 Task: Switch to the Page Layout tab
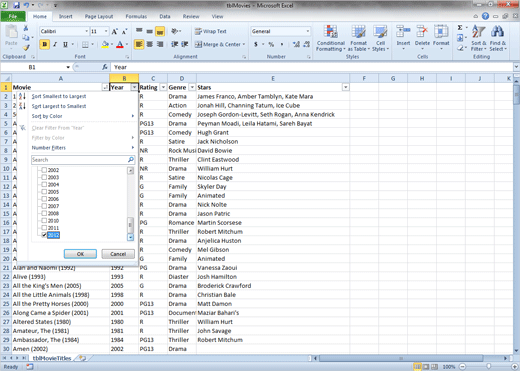[99, 16]
